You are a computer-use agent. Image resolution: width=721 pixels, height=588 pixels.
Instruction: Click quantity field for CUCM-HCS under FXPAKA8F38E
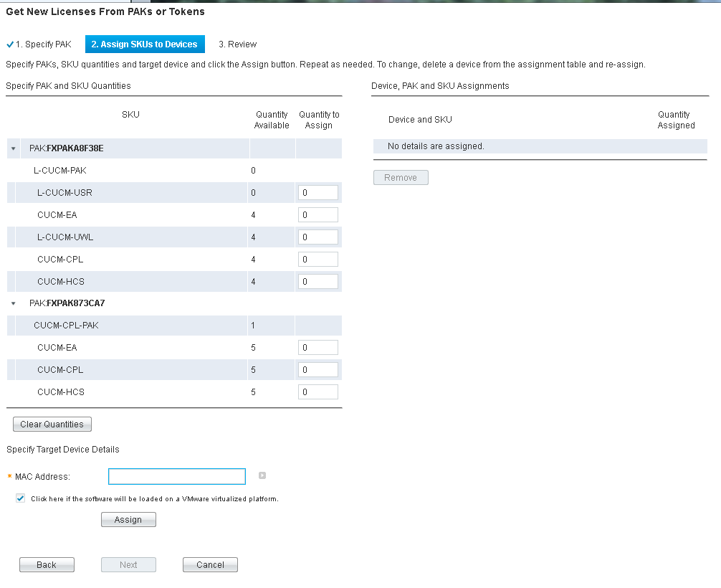[317, 281]
